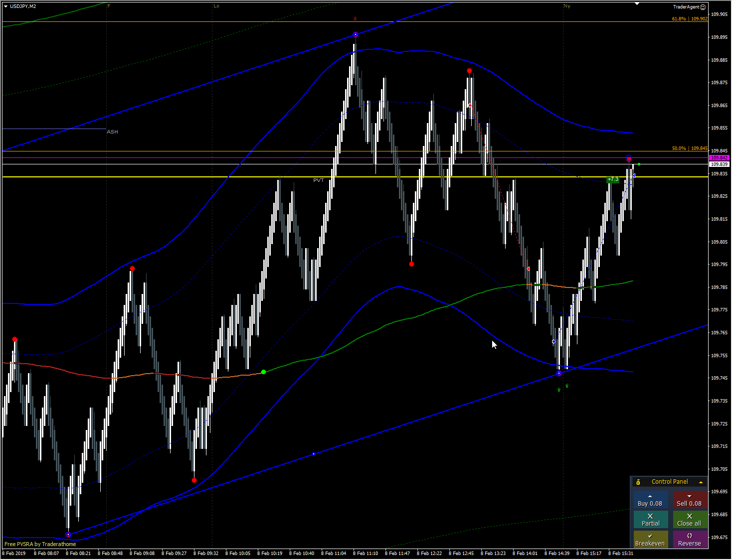This screenshot has width=732, height=560.
Task: Click the 61.8% | 109.902 Fibonacci label
Action: pyautogui.click(x=690, y=19)
